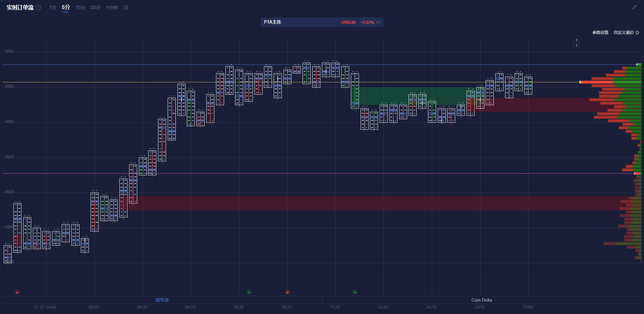
Task: Click the 4940 price axis label
Action: [x=9, y=157]
